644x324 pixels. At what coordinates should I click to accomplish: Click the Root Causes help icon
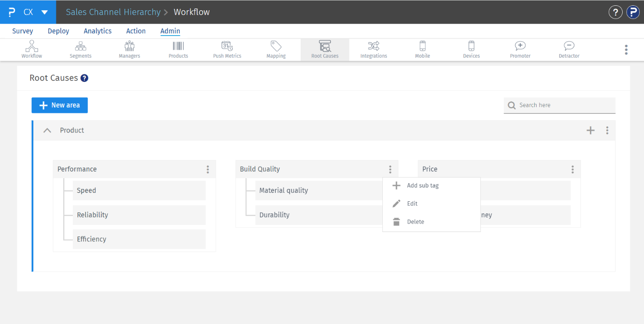(x=84, y=78)
